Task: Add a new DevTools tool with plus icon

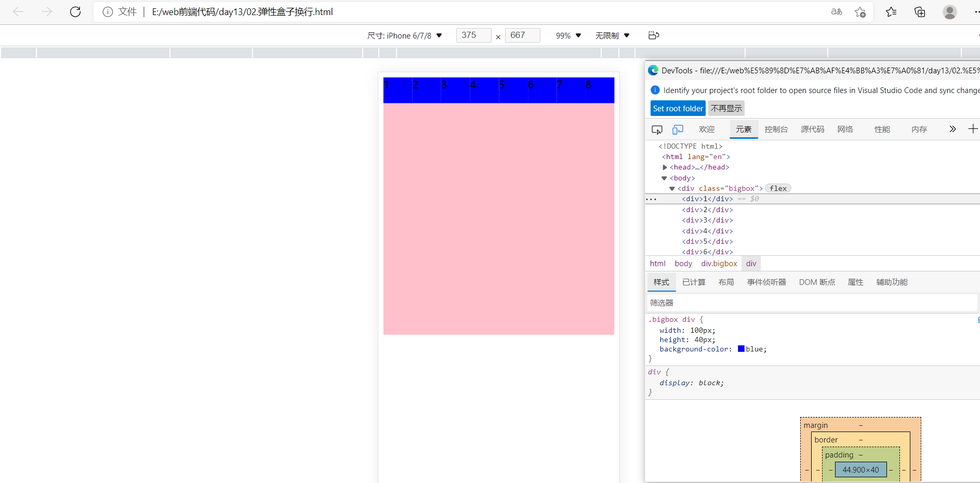Action: pyautogui.click(x=973, y=129)
